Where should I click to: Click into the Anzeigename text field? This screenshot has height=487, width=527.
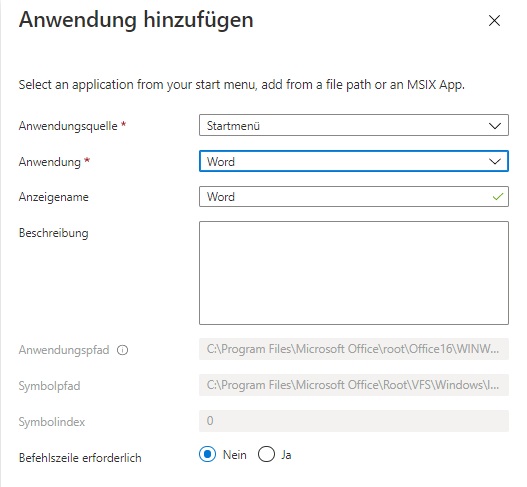coord(354,197)
